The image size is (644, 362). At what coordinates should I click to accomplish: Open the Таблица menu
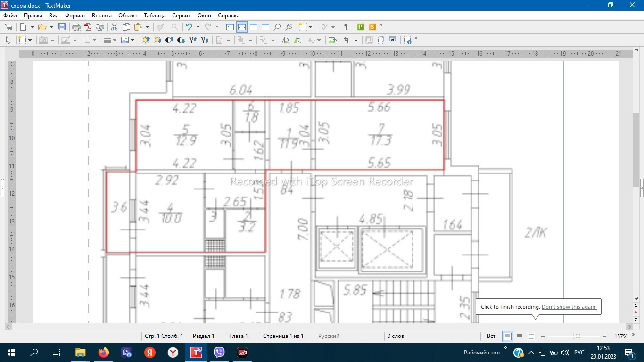pos(155,16)
